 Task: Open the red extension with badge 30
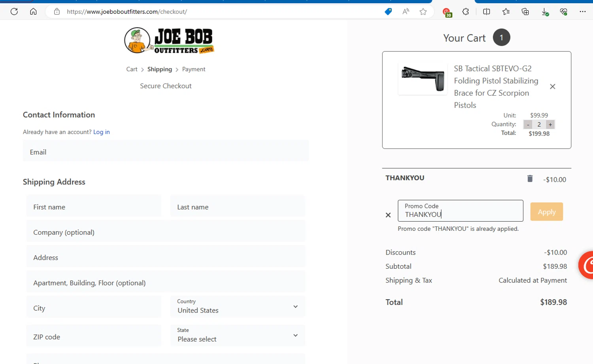(x=447, y=12)
